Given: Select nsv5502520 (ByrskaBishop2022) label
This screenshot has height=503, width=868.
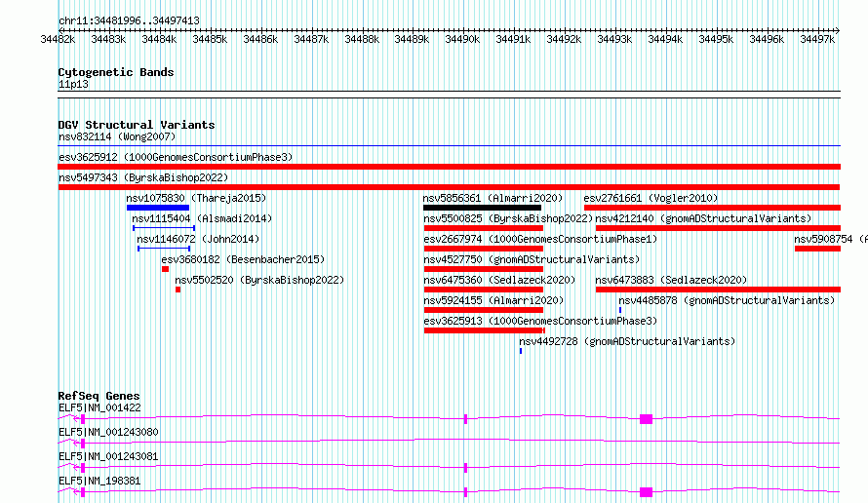Looking at the screenshot, I should 259,280.
